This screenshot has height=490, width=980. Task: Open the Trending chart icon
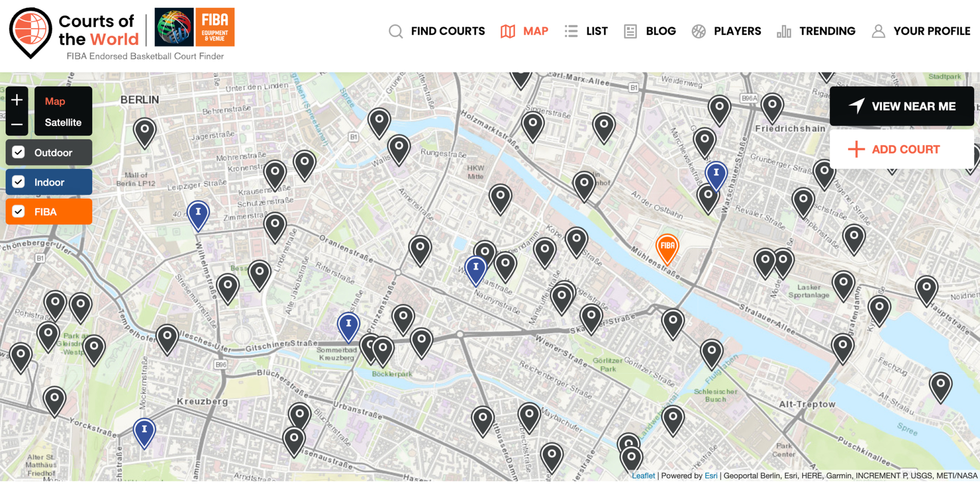[784, 31]
